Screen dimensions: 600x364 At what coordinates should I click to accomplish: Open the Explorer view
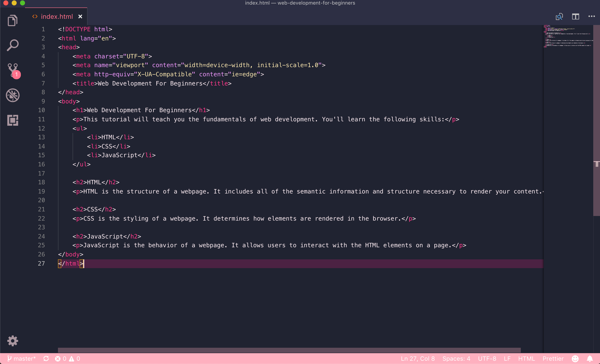pos(13,20)
